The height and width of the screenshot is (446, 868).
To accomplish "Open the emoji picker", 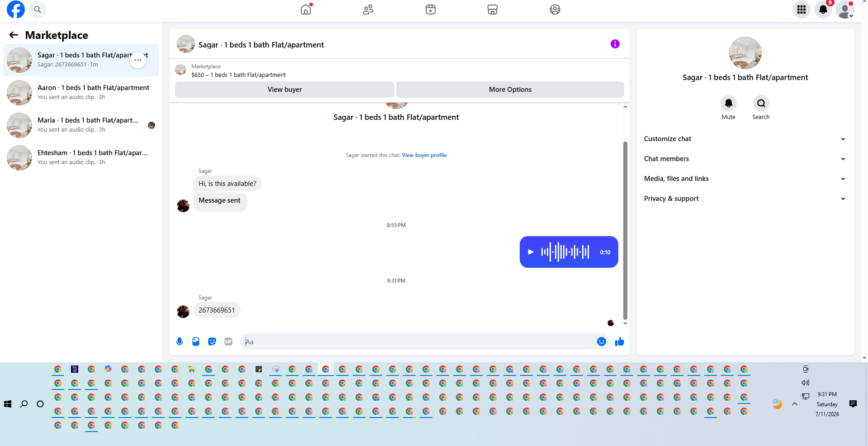I will coord(602,342).
